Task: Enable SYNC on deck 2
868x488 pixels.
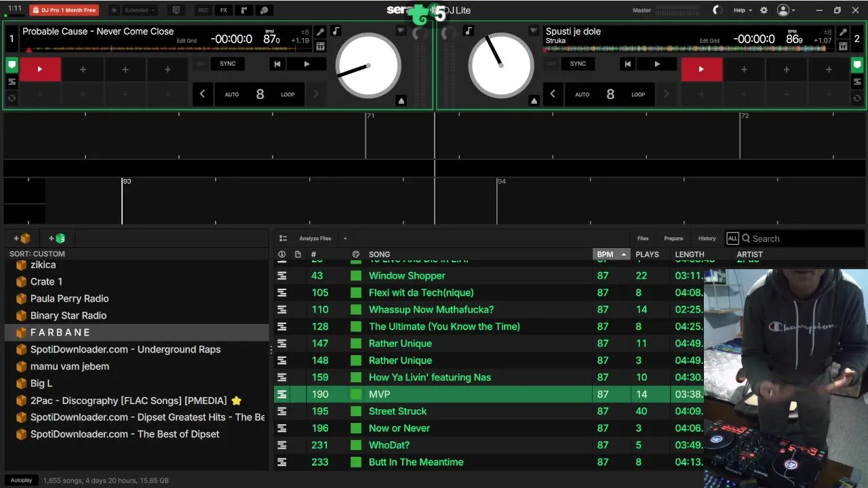Action: [x=578, y=64]
